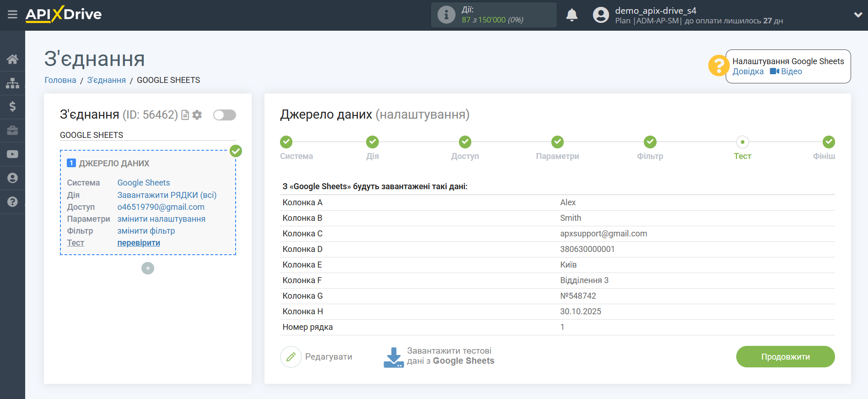
Task: Add a new block with plus button
Action: pyautogui.click(x=148, y=268)
